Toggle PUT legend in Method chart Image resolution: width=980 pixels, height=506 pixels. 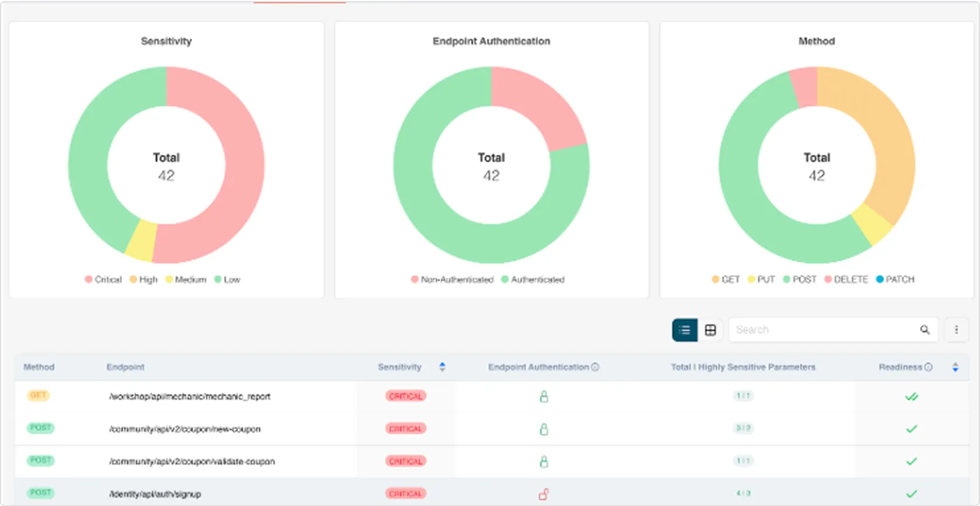click(x=761, y=280)
